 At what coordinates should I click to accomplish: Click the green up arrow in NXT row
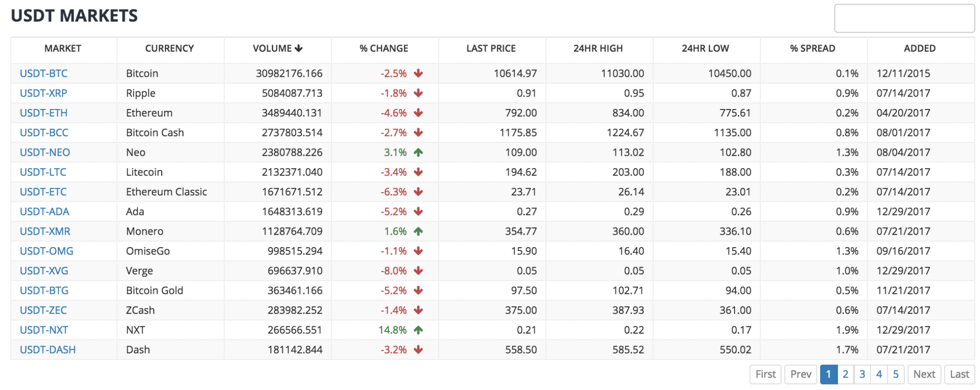[418, 330]
